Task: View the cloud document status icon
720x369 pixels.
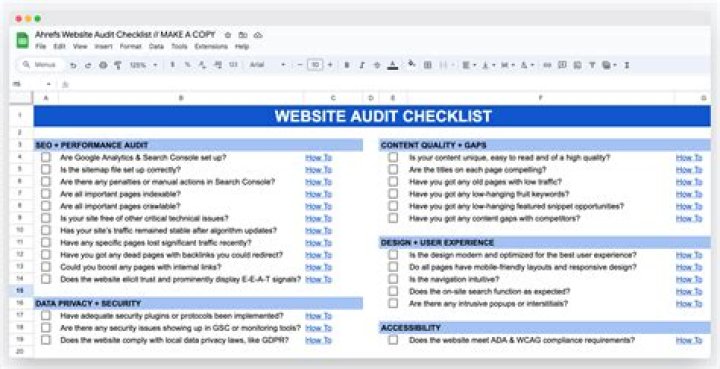Action: (258, 35)
